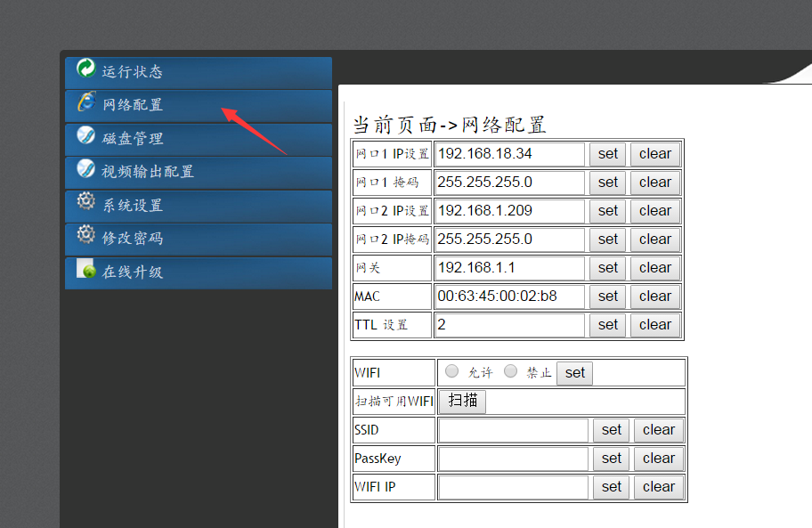Select the 允许 radio button for WIFI

(453, 371)
